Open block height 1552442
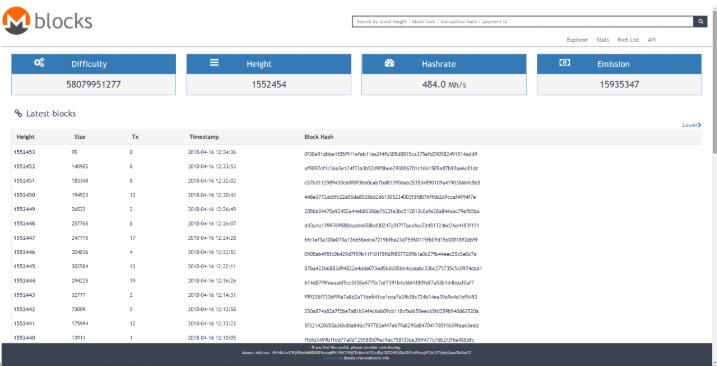The width and height of the screenshot is (717, 366). [x=24, y=309]
